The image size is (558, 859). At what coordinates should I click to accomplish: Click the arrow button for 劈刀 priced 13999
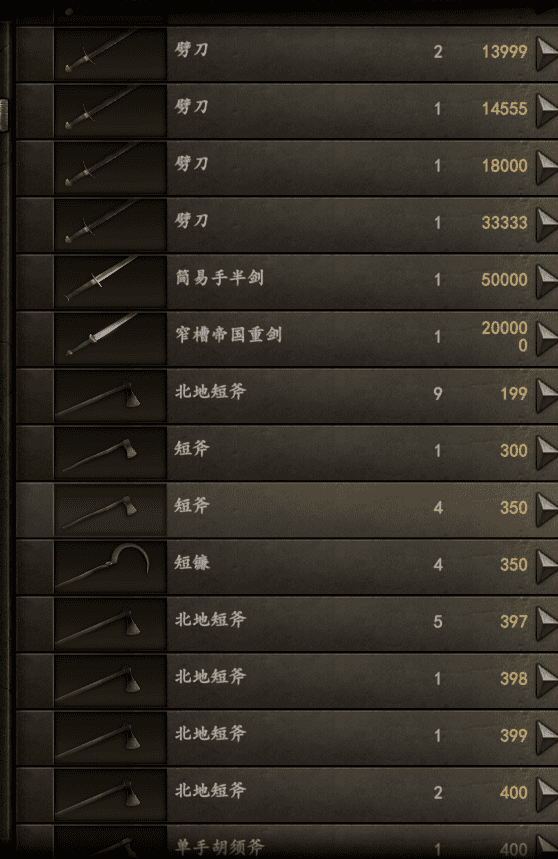point(546,53)
